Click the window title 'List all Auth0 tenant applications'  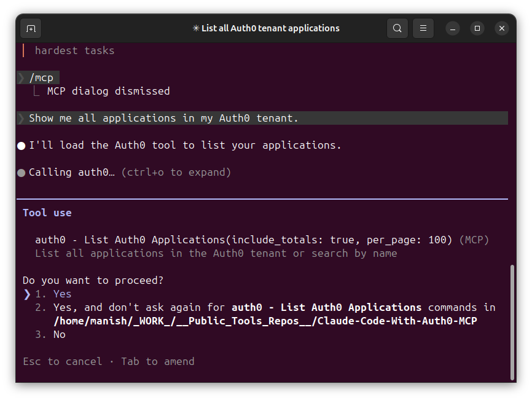click(x=266, y=28)
